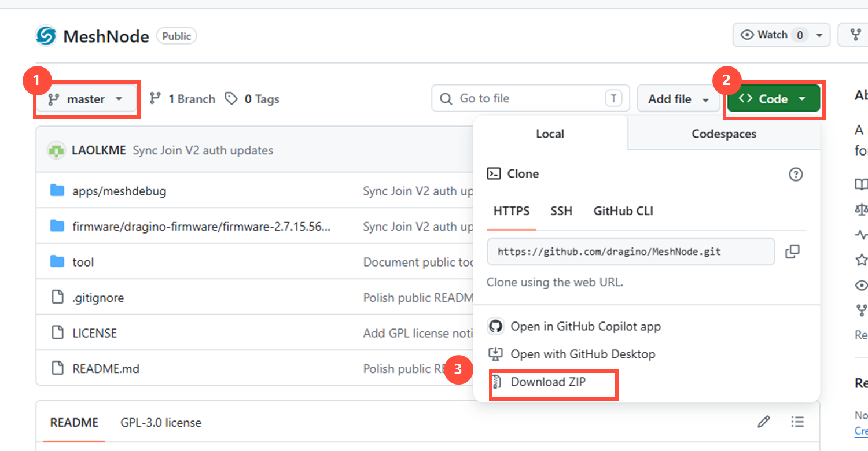Expand the Watch dropdown arrow
Screen dimensions: 868x451
click(819, 35)
